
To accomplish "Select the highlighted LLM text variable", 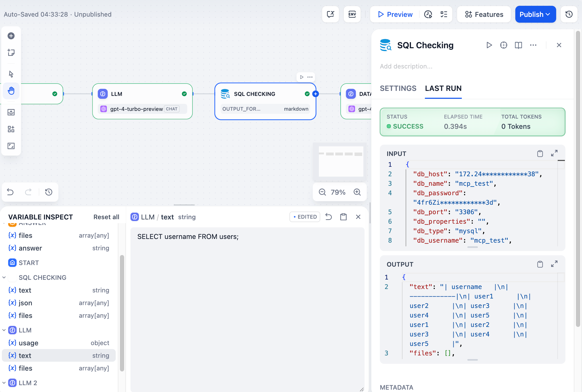I will coord(59,356).
